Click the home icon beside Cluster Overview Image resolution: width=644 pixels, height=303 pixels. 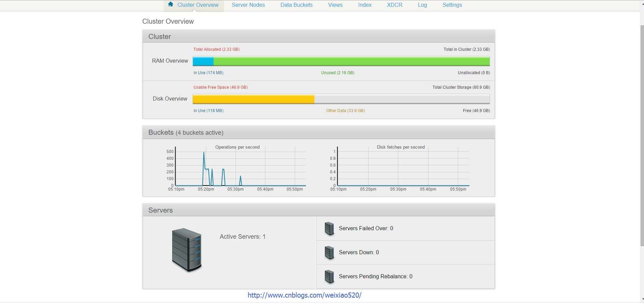[x=171, y=4]
